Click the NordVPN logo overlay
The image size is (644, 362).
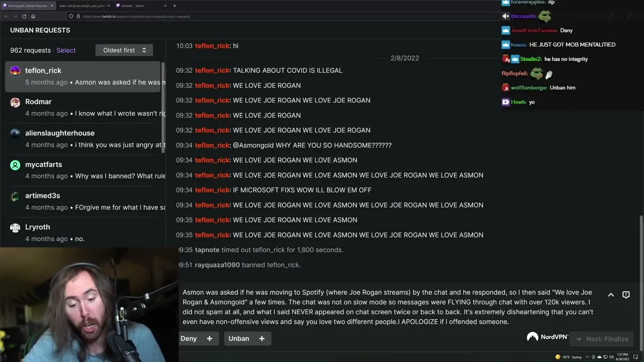coord(547,337)
